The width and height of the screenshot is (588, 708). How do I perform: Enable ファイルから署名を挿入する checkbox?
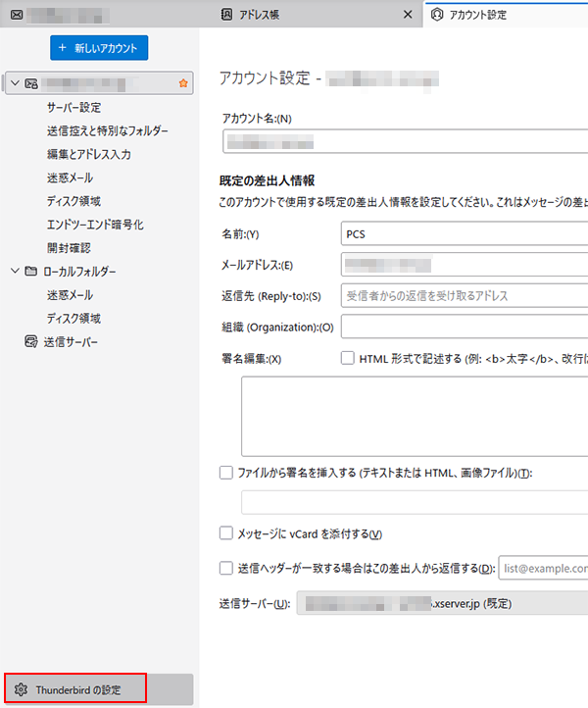226,473
